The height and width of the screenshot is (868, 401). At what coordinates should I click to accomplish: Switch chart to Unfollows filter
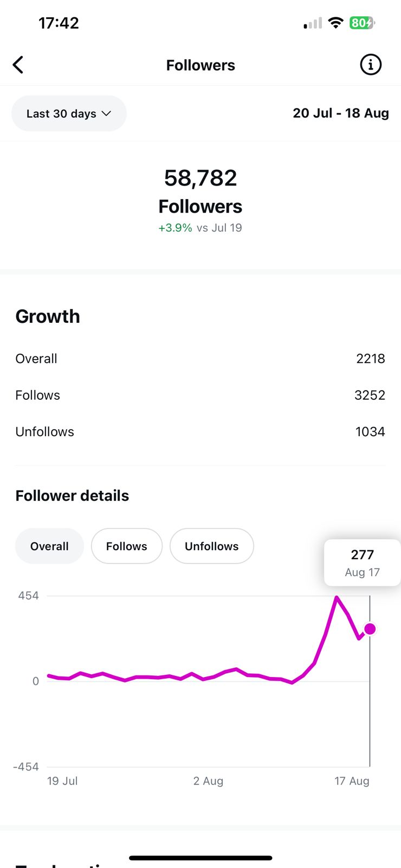point(211,546)
